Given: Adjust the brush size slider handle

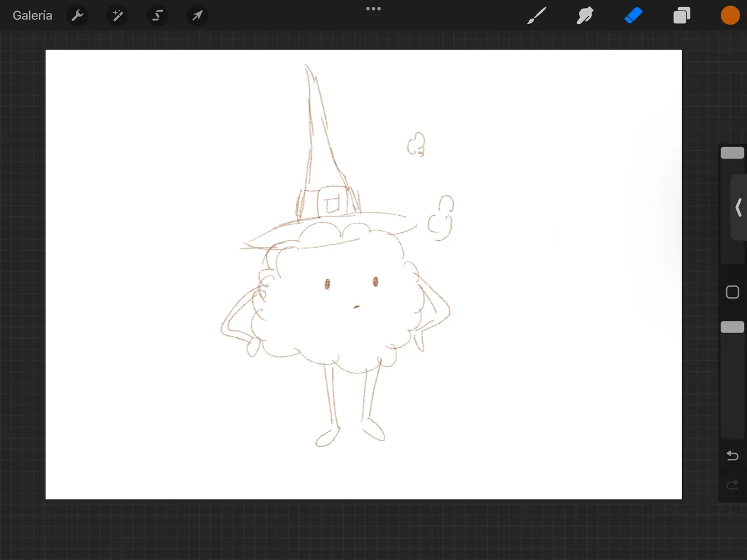Looking at the screenshot, I should [x=732, y=153].
